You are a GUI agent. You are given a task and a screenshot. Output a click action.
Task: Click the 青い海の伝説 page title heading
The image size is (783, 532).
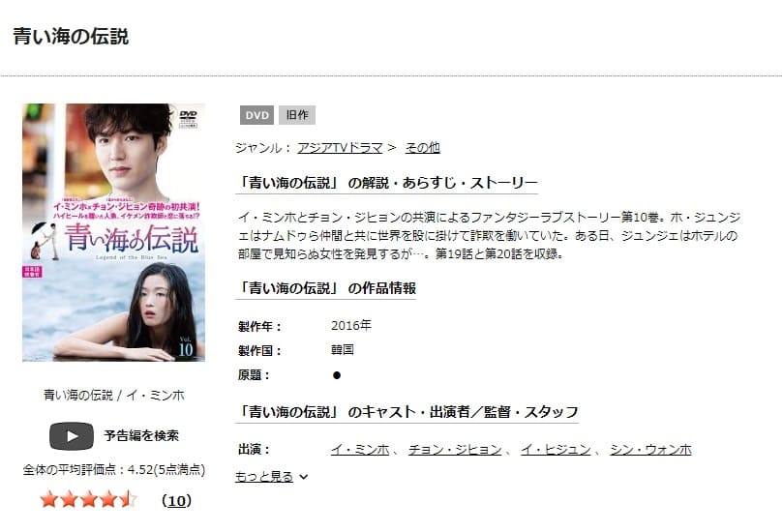[71, 37]
